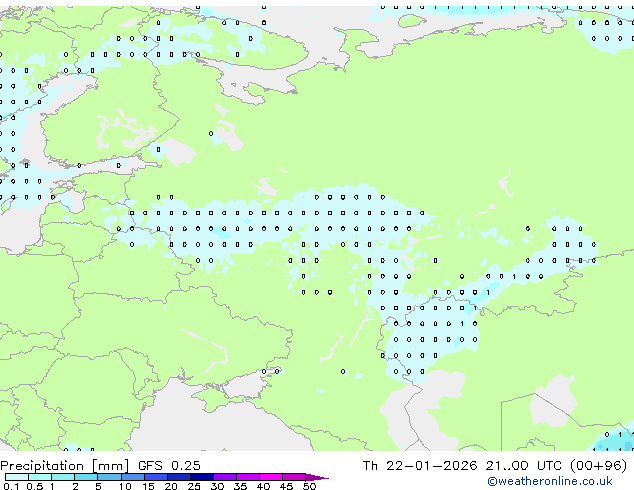Click the '0.5' legend scale label
Image resolution: width=634 pixels, height=490 pixels.
(x=34, y=486)
